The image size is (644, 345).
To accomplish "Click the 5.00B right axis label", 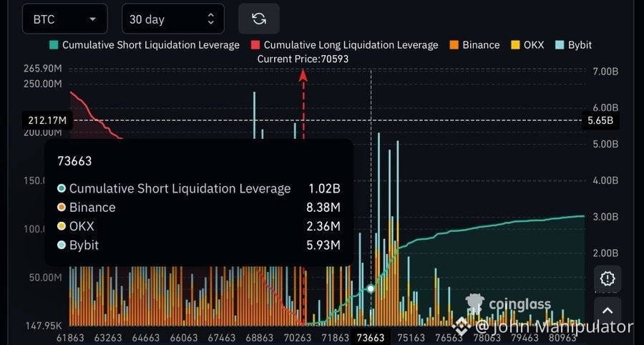I will tap(605, 144).
